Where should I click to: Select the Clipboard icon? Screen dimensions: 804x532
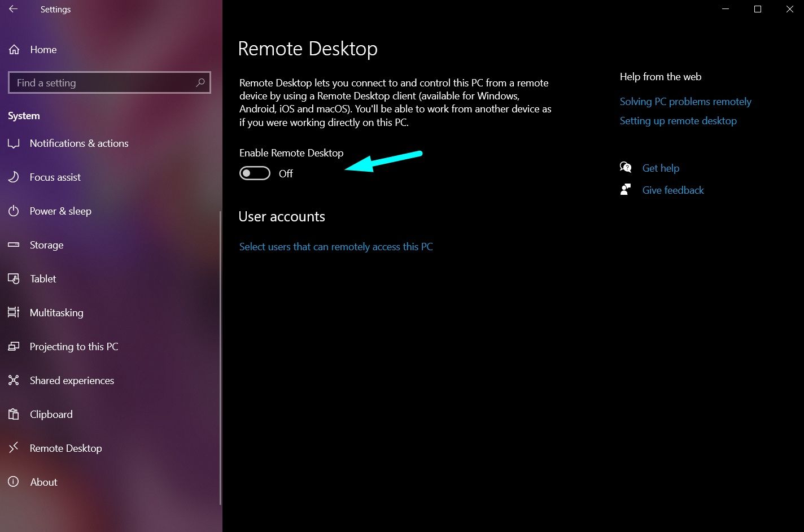point(14,415)
